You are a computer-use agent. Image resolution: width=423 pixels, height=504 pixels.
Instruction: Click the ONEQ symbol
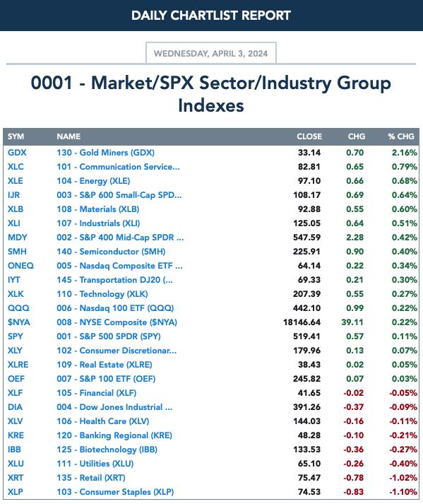[x=20, y=266]
